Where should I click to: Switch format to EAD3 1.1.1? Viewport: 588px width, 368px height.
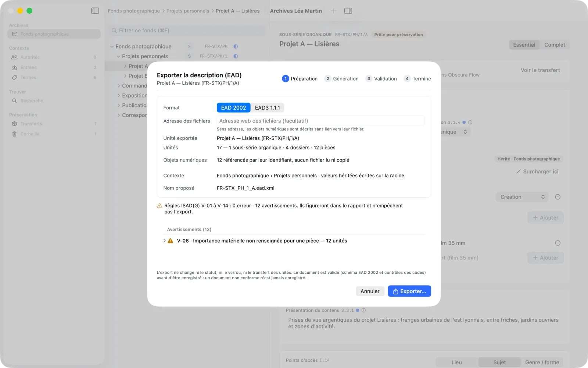(267, 107)
